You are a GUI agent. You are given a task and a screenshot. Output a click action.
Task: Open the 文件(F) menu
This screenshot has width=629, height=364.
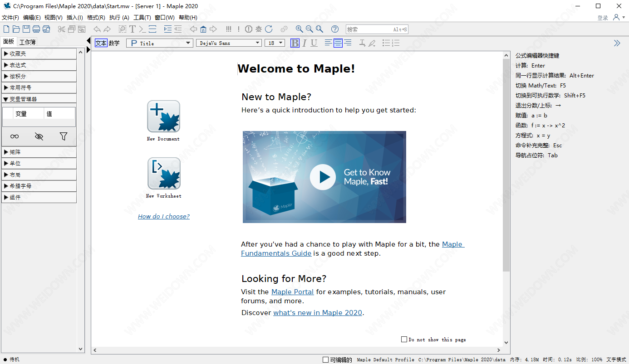[10, 18]
